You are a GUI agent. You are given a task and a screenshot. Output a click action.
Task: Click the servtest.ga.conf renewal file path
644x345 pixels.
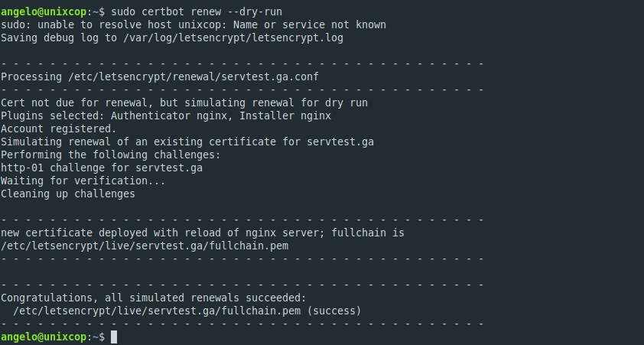pyautogui.click(x=194, y=76)
